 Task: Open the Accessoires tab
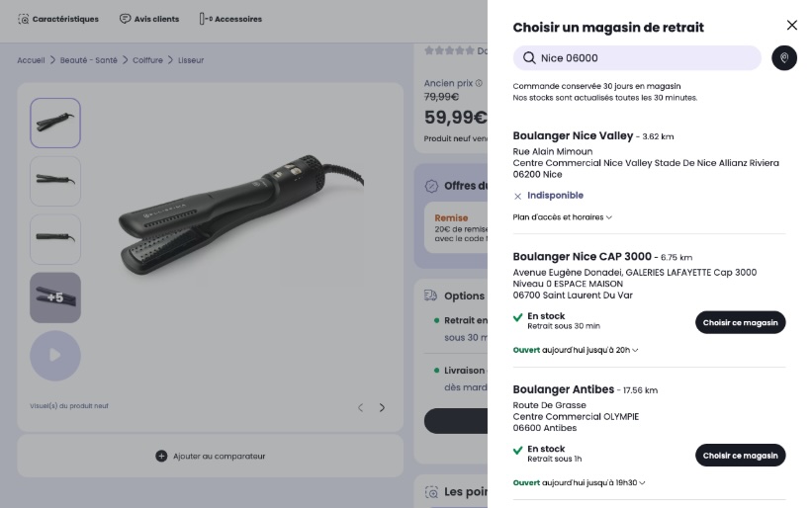230,19
